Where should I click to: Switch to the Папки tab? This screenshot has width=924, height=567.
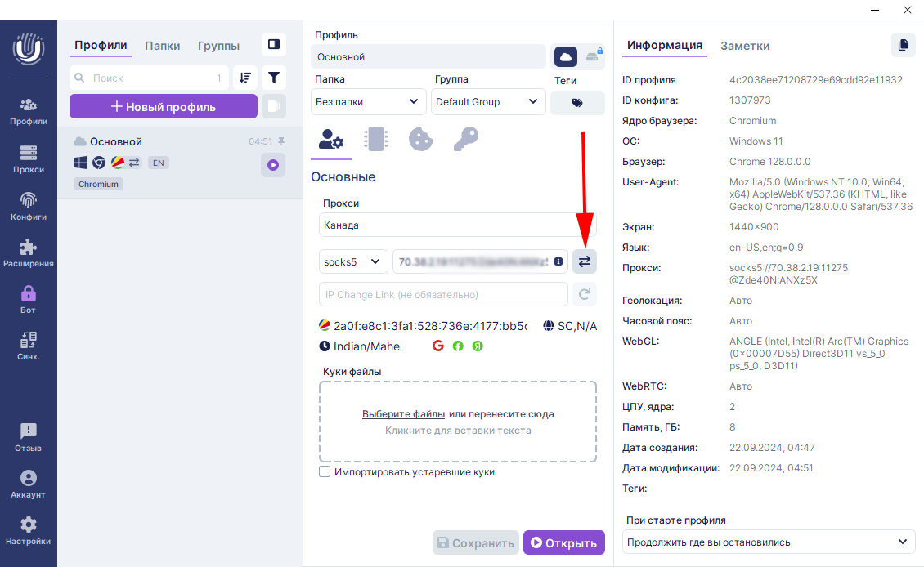[162, 46]
